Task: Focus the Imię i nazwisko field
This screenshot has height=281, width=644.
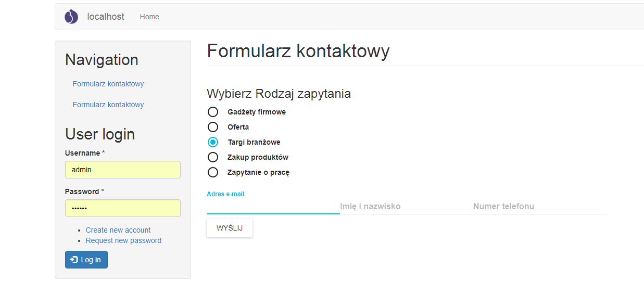Action: point(407,207)
